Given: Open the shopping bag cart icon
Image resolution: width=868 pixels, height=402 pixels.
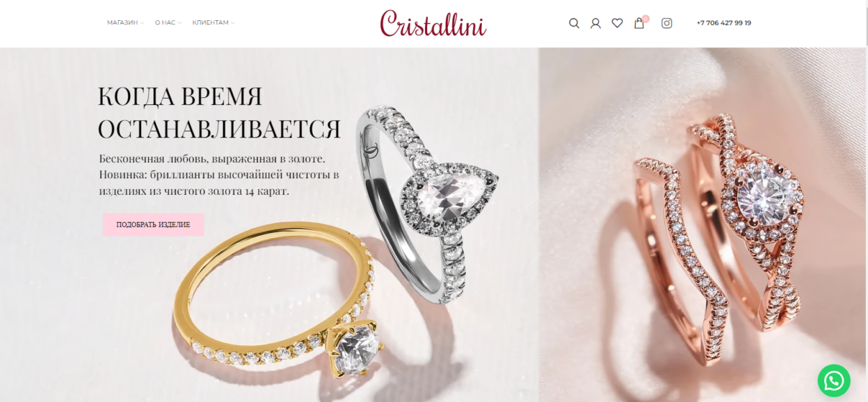Looking at the screenshot, I should pyautogui.click(x=639, y=23).
